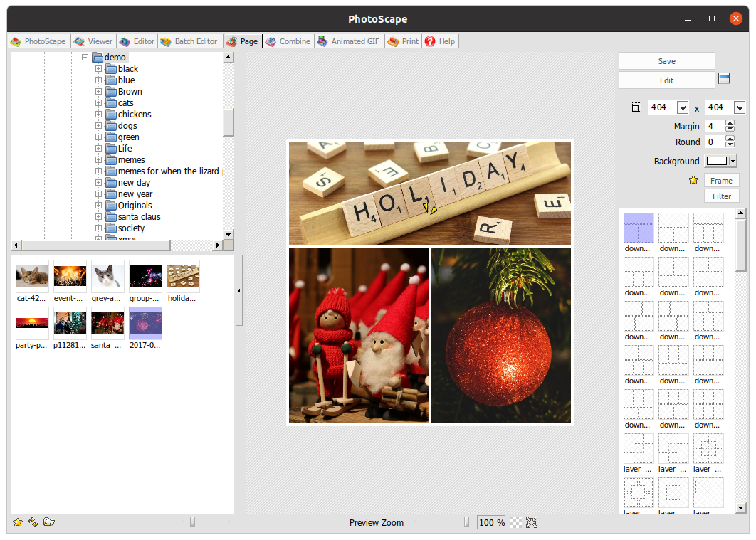Open the Background color dropdown arrow

732,161
